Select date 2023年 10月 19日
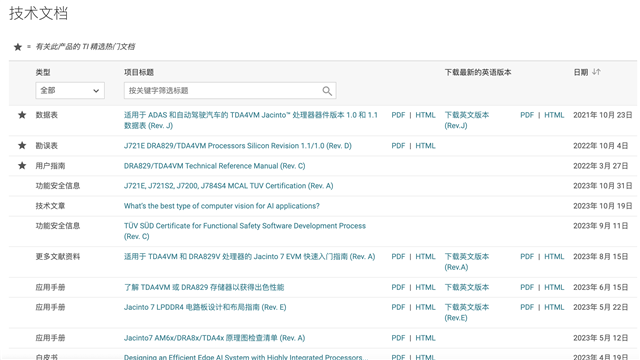The width and height of the screenshot is (640, 360). tap(602, 206)
